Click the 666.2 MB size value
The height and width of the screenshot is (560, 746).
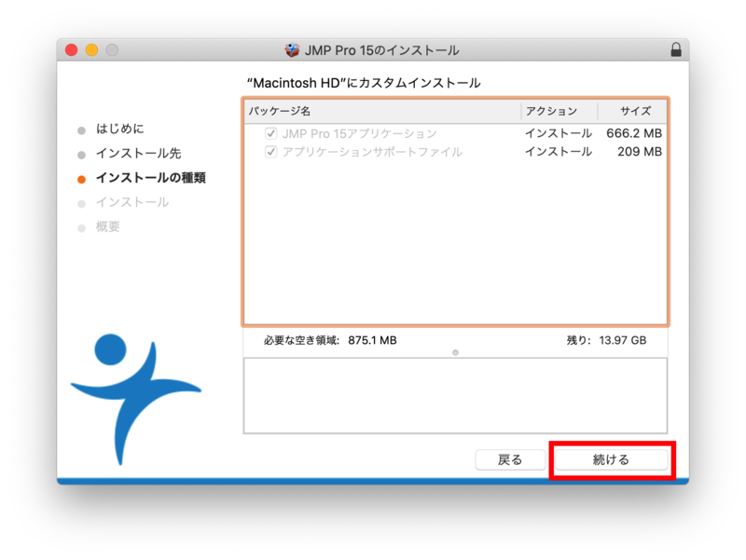point(634,133)
